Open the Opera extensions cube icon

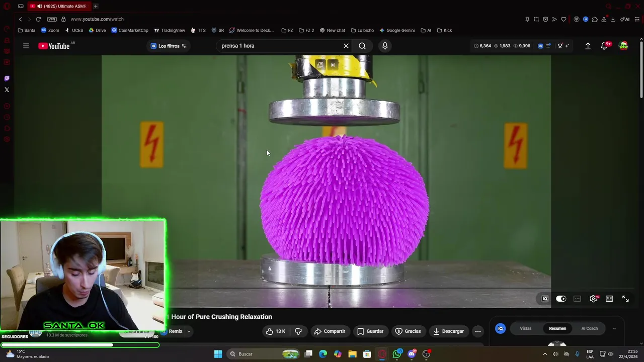click(x=595, y=19)
